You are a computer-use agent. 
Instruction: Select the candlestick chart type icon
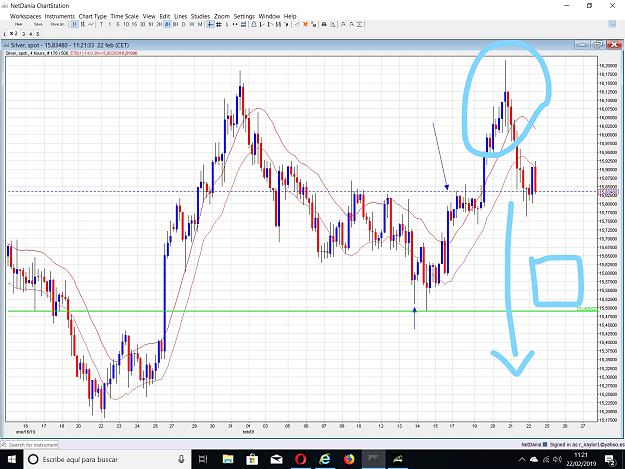75,24
